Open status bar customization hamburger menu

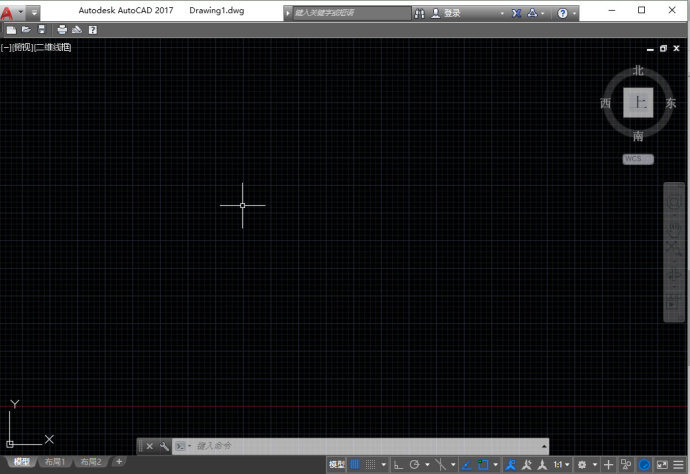679,464
